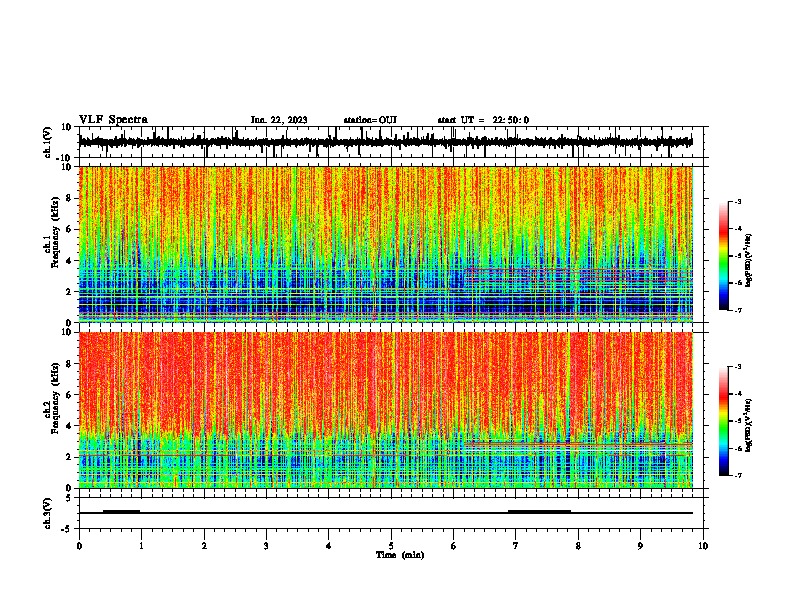Click the time axis tick label "4"
792x612 pixels.
pos(329,546)
